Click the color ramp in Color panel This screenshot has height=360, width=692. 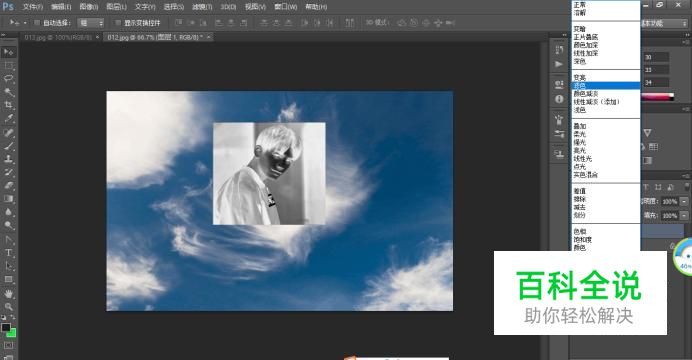coord(658,97)
